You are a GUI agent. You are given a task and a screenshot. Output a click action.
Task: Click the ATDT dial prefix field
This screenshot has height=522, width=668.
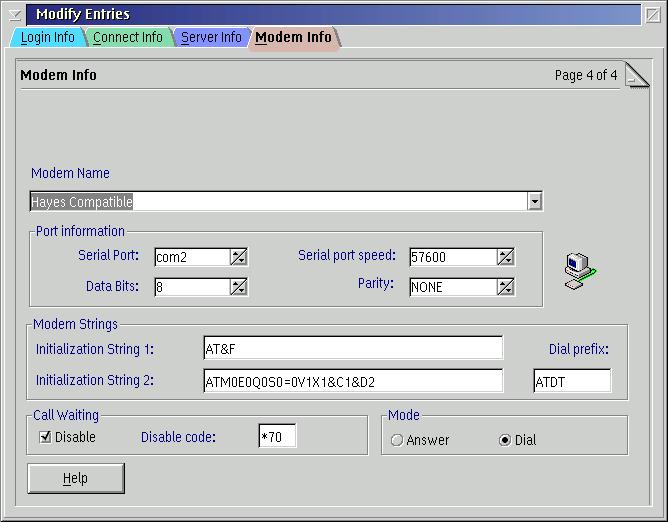pyautogui.click(x=572, y=381)
